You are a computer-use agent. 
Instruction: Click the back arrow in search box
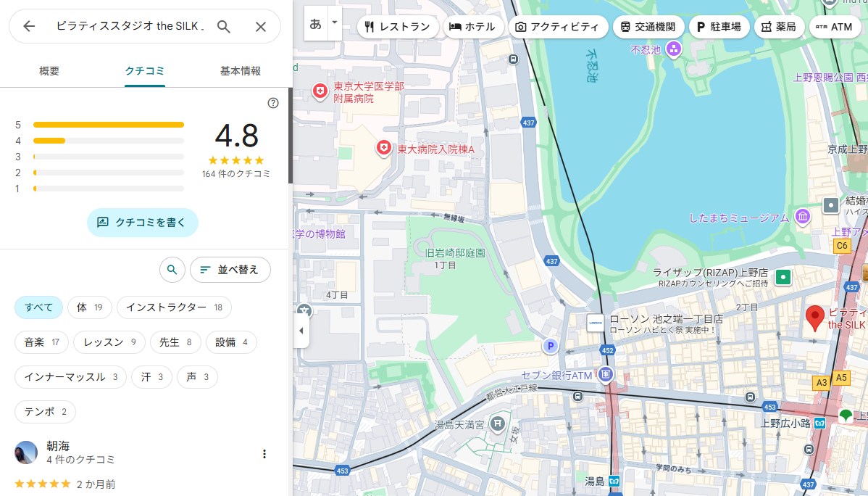click(29, 27)
